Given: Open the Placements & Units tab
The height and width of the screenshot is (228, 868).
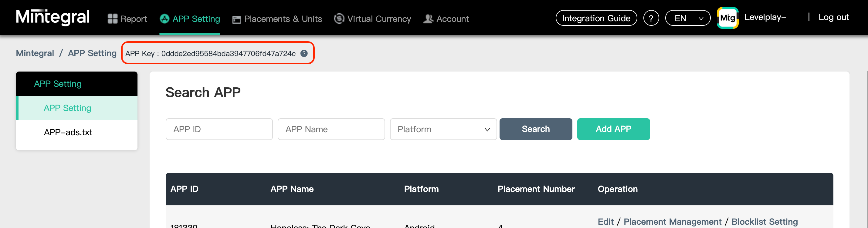Looking at the screenshot, I should click(282, 19).
